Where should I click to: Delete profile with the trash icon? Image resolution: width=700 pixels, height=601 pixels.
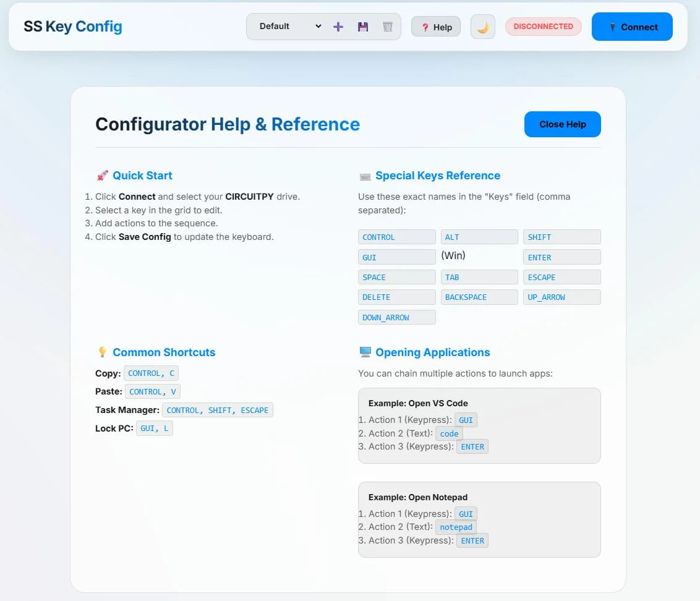tap(388, 27)
